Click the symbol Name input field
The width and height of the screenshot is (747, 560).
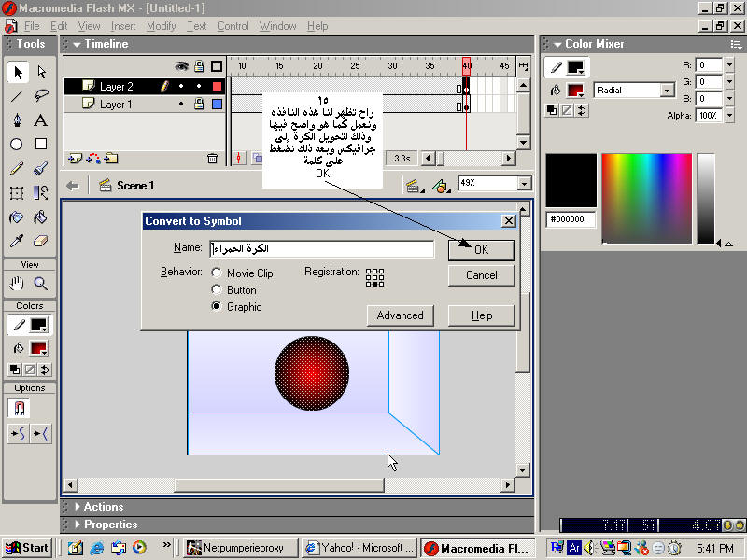coord(321,248)
